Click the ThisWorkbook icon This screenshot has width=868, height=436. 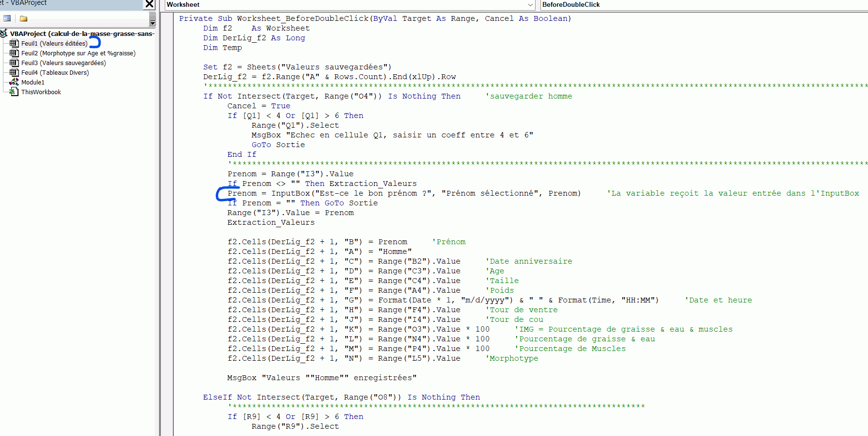14,92
